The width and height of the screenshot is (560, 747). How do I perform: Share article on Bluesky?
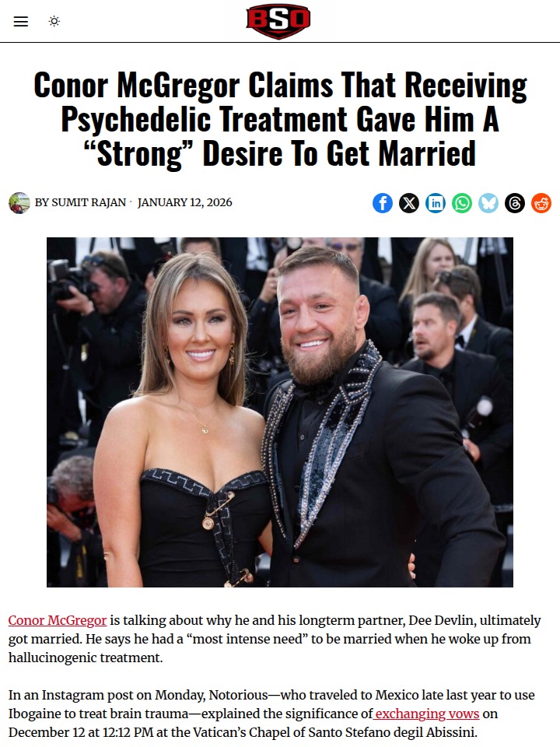click(x=488, y=203)
